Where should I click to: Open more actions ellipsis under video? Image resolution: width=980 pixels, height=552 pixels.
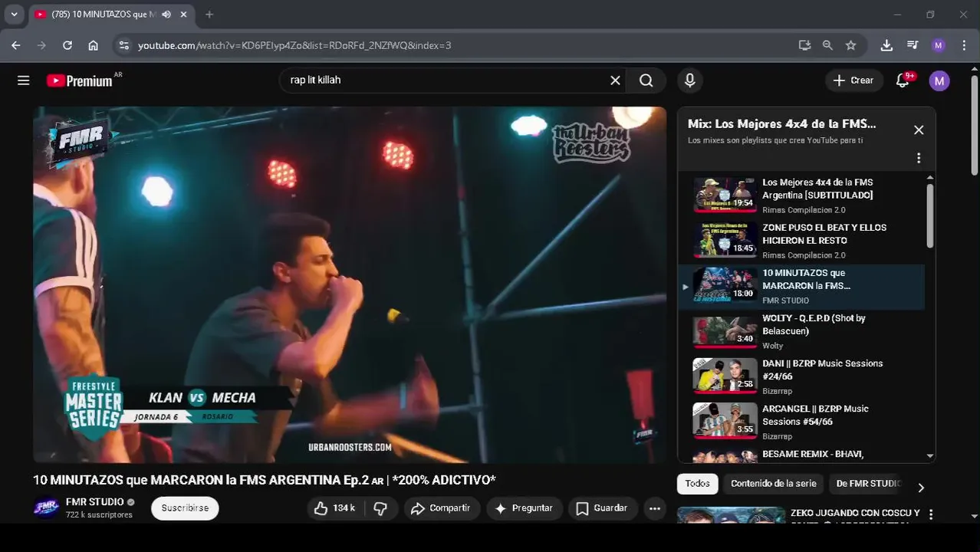[x=654, y=508]
